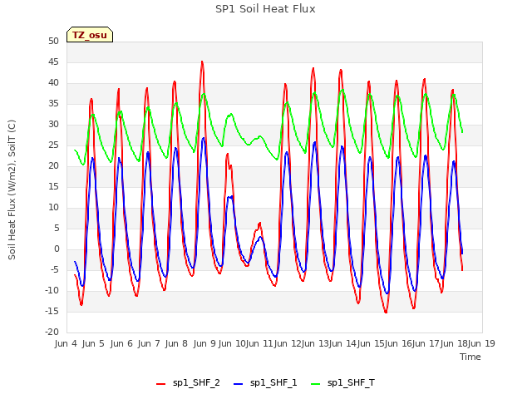
Task: Click the Jun 8 x-axis tick label
Action: point(176,343)
